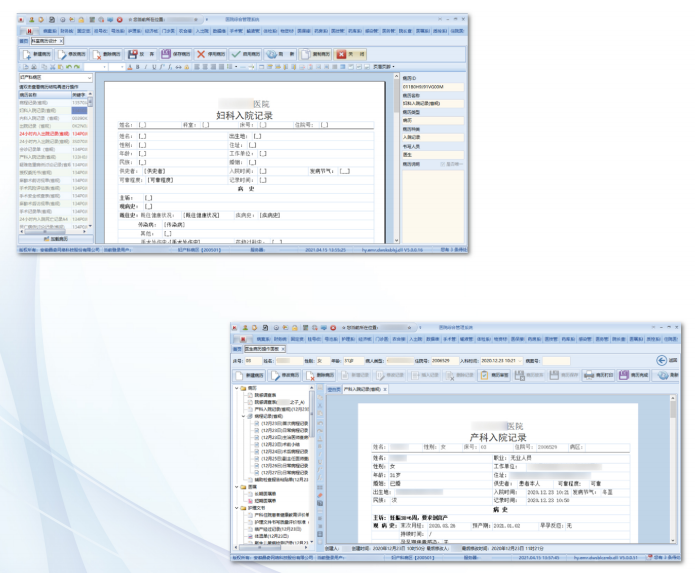This screenshot has height=573, width=695.
Task: Click the red X disable-record icon
Action: (x=201, y=54)
